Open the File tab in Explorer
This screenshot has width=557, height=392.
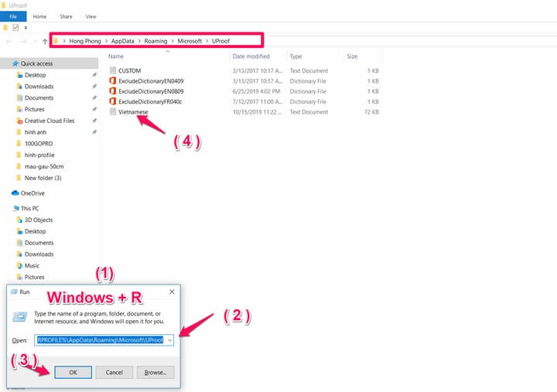(13, 16)
